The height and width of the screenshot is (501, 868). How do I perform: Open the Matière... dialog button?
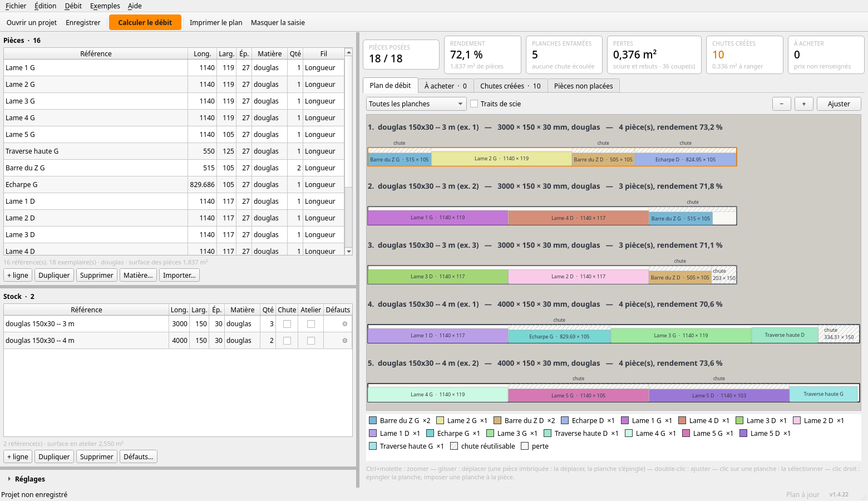coord(138,275)
